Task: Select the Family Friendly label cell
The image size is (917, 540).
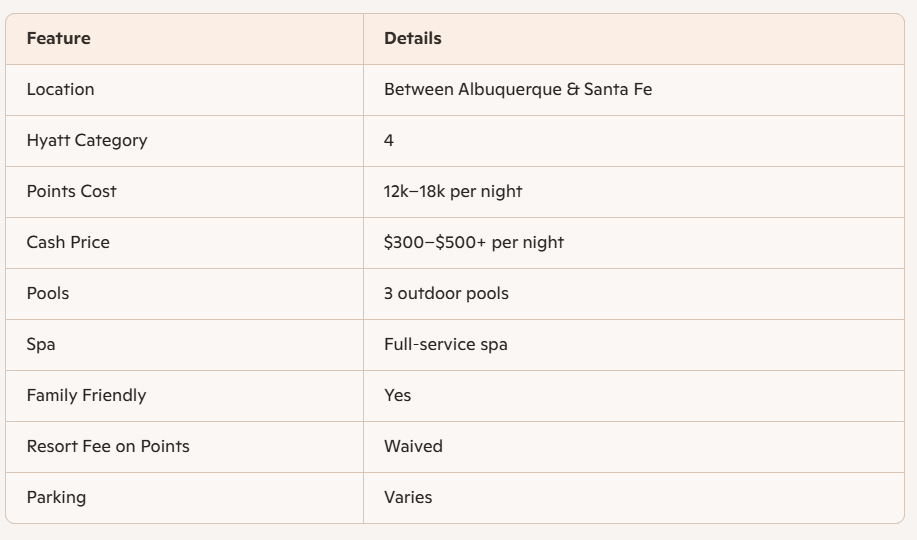Action: 86,395
